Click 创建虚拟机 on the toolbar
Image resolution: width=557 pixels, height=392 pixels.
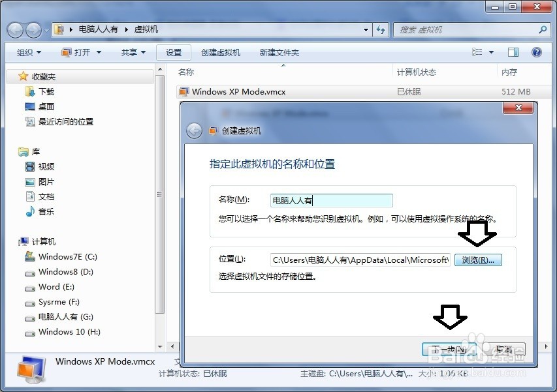[221, 52]
